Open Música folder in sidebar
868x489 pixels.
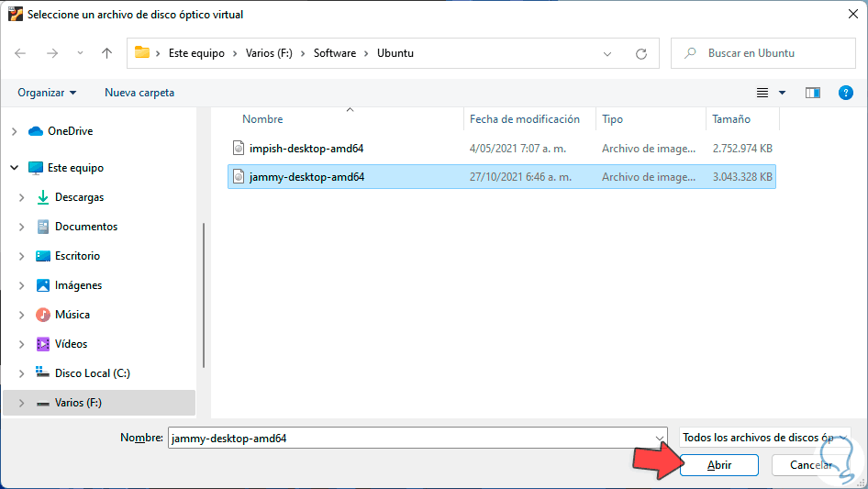(x=72, y=315)
